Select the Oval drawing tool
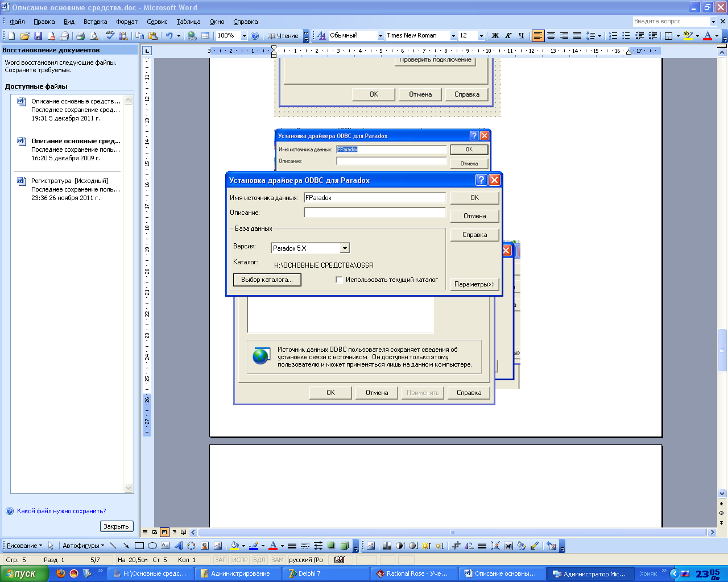728x582 pixels. pyautogui.click(x=152, y=546)
